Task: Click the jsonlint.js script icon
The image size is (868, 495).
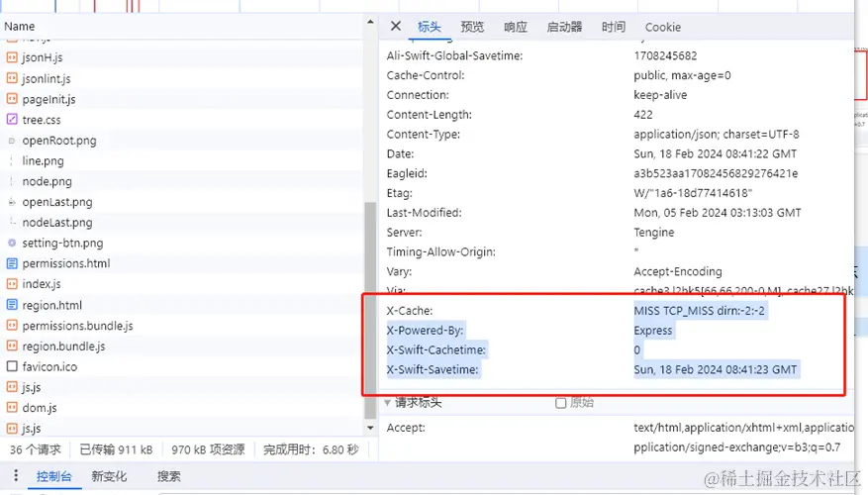Action: click(12, 78)
